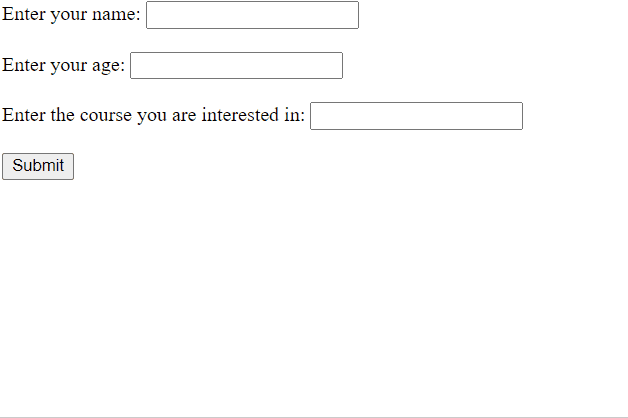The image size is (628, 418).
Task: Activate the text box next to "Enter your age"
Action: click(x=236, y=65)
